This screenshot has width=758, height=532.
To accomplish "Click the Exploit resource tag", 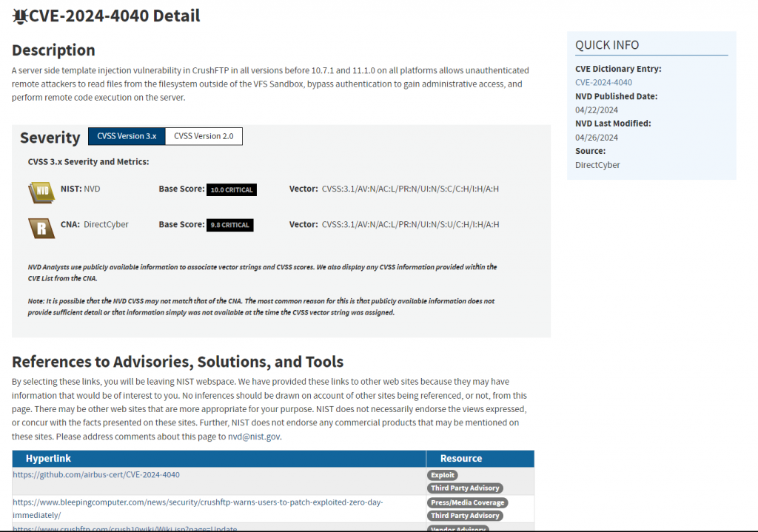I will [443, 476].
